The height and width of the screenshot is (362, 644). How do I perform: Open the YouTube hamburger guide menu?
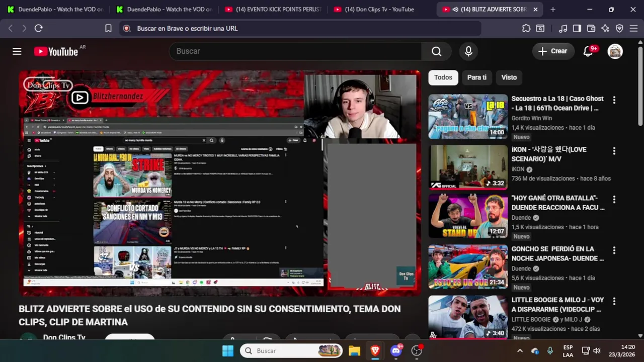pos(17,51)
